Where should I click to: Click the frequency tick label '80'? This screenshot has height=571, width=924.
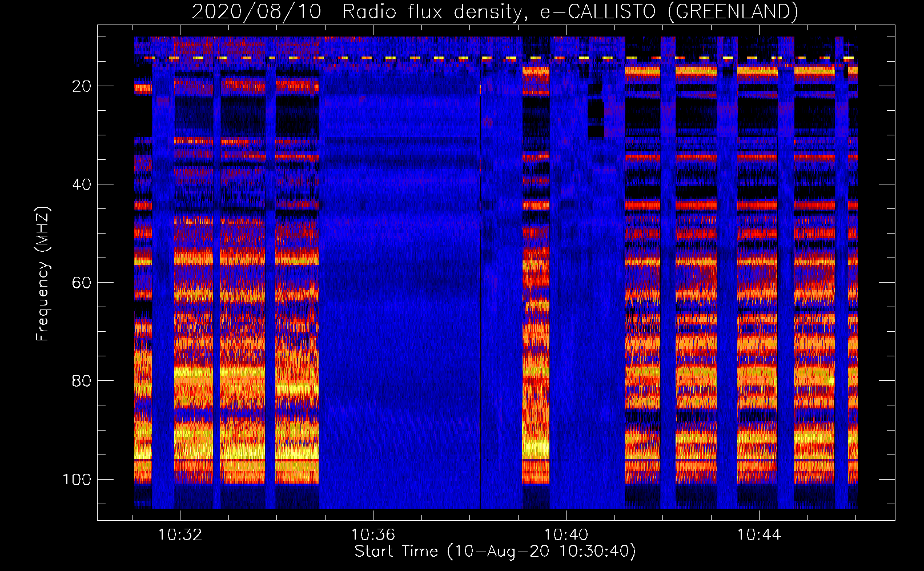(x=82, y=381)
